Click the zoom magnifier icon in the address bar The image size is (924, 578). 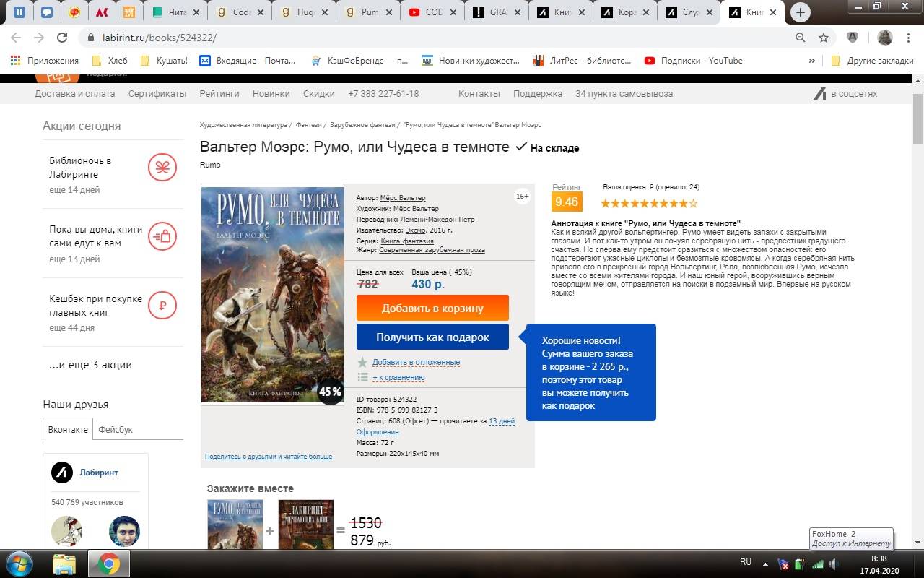click(800, 38)
